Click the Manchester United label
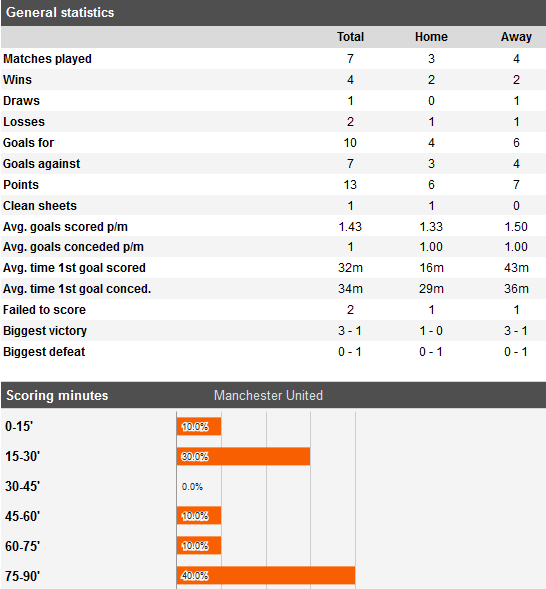 268,395
